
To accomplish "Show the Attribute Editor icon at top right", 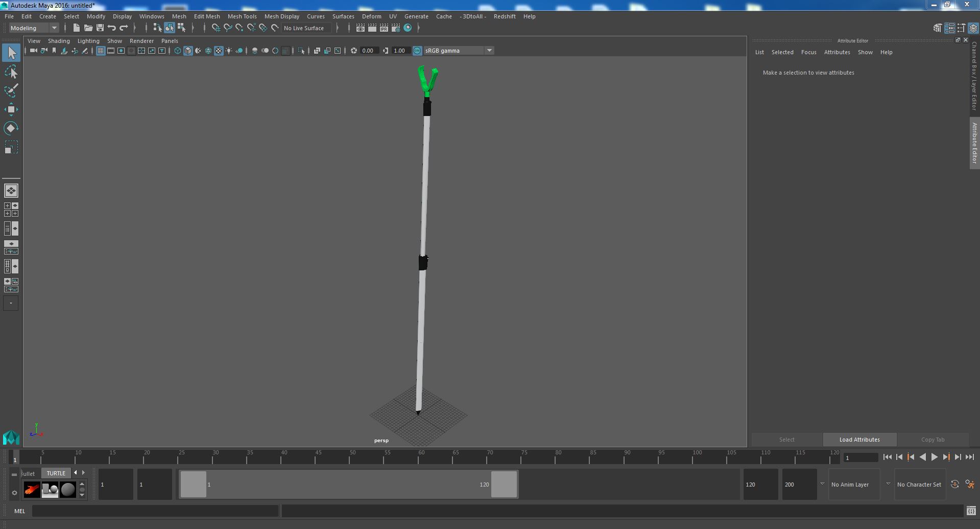I will click(949, 28).
